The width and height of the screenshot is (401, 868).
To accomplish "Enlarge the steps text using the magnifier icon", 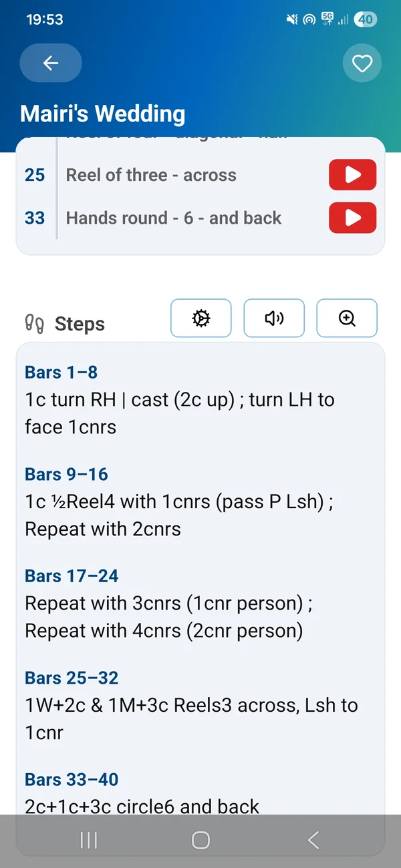I will pos(347,318).
